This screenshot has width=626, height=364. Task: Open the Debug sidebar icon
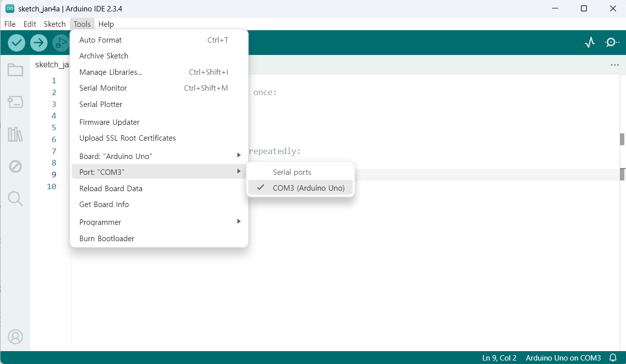15,166
